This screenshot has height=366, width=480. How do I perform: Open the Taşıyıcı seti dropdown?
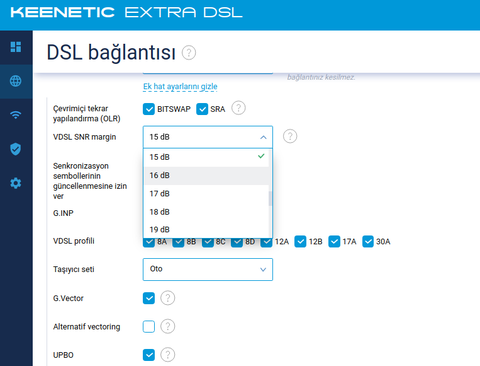pyautogui.click(x=208, y=269)
